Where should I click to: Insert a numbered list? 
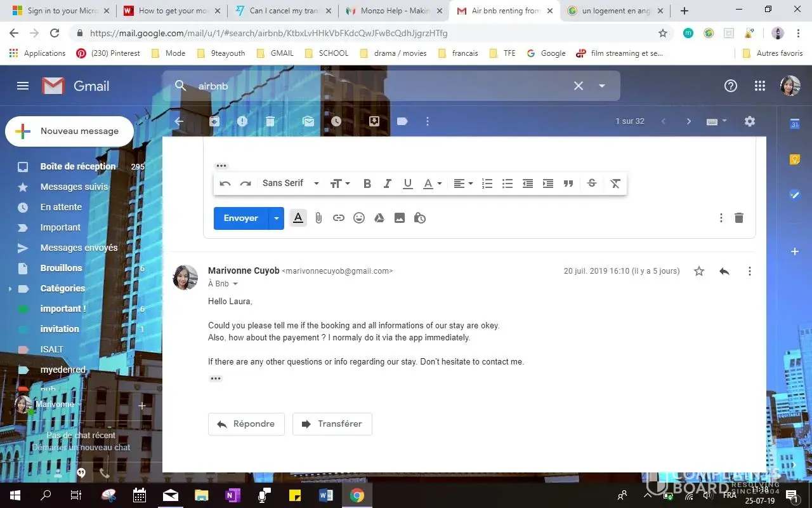[487, 184]
